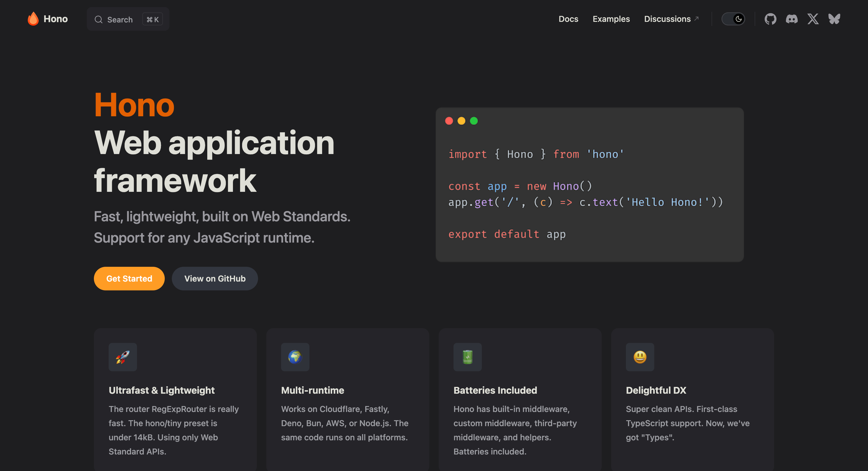
Task: Click the smiley emoji feature icon
Action: 640,357
